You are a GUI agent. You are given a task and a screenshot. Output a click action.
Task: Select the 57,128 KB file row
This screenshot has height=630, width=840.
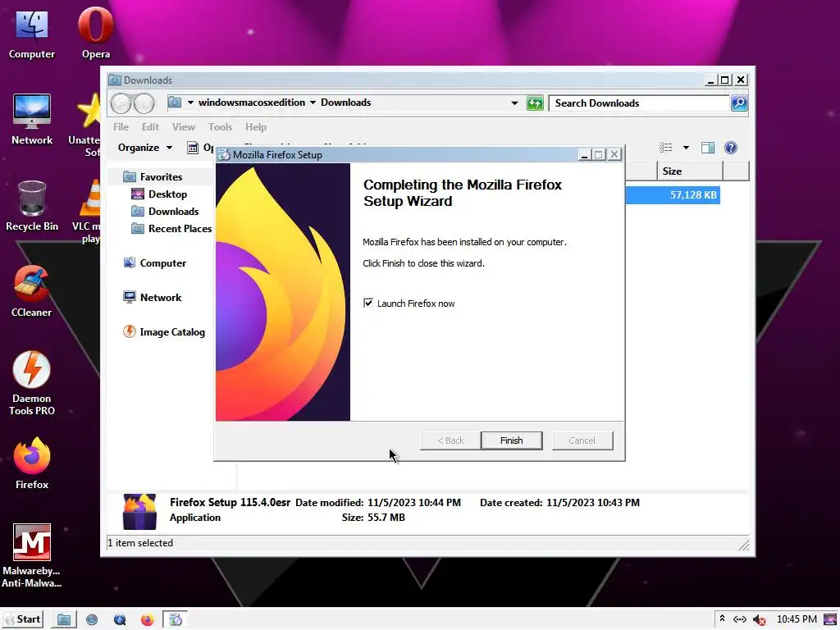point(673,195)
